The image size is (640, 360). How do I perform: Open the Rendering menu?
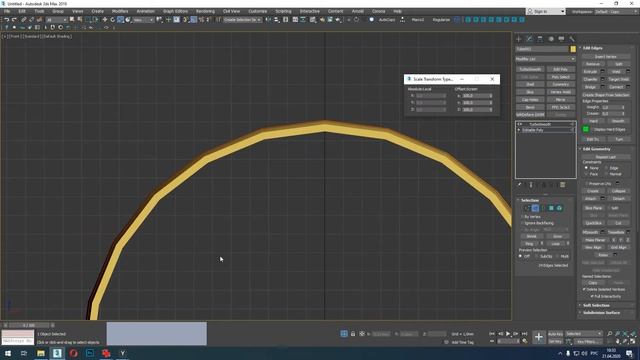[x=205, y=11]
